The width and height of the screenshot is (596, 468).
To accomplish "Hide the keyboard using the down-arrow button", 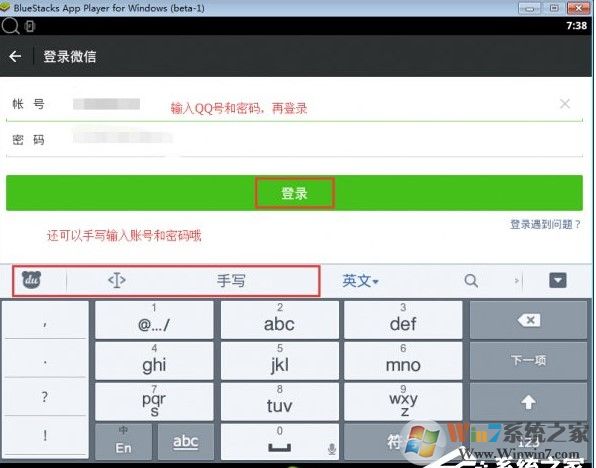I will [x=558, y=281].
